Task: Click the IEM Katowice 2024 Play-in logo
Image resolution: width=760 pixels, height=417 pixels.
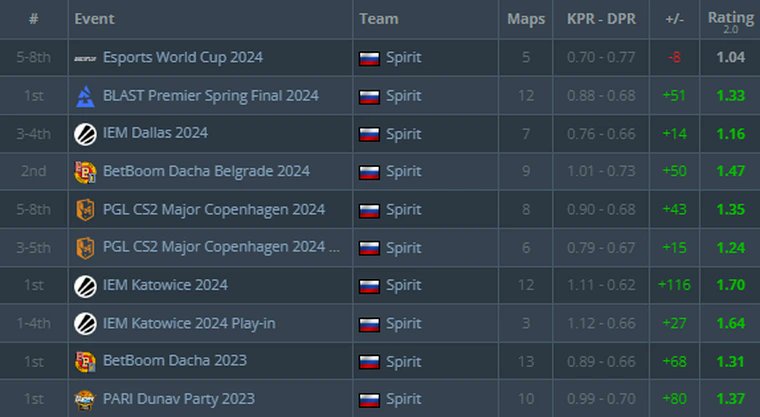Action: (85, 323)
